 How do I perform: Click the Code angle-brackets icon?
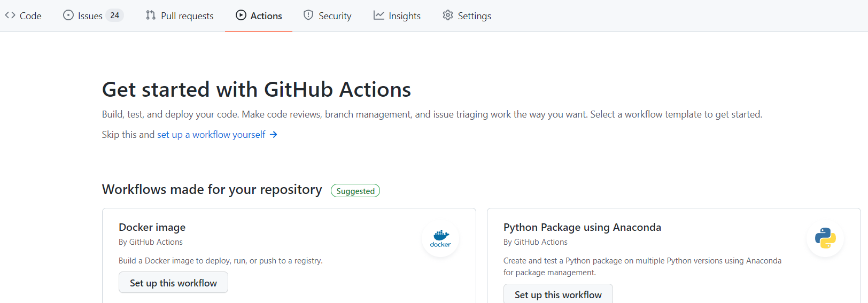10,15
